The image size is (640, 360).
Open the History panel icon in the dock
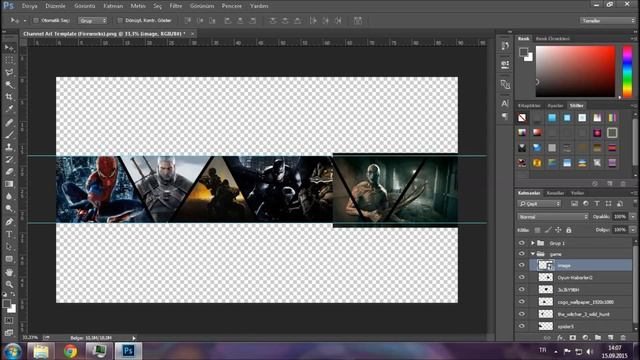[505, 46]
